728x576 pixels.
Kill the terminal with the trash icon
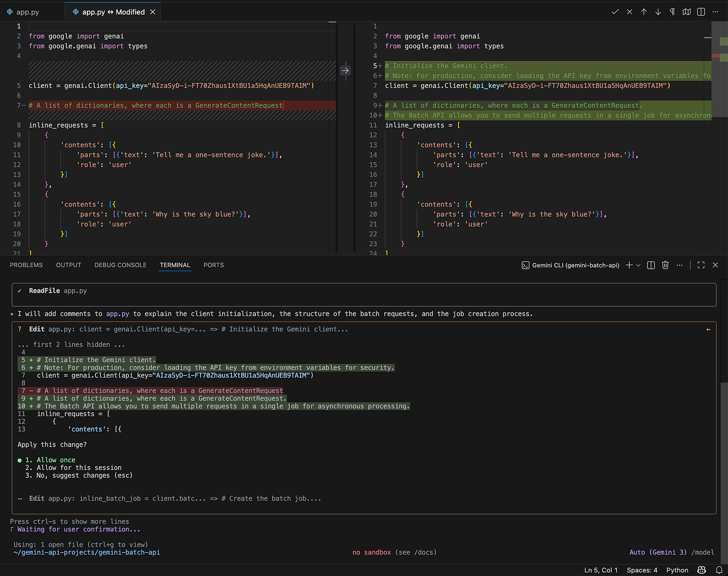coord(665,265)
